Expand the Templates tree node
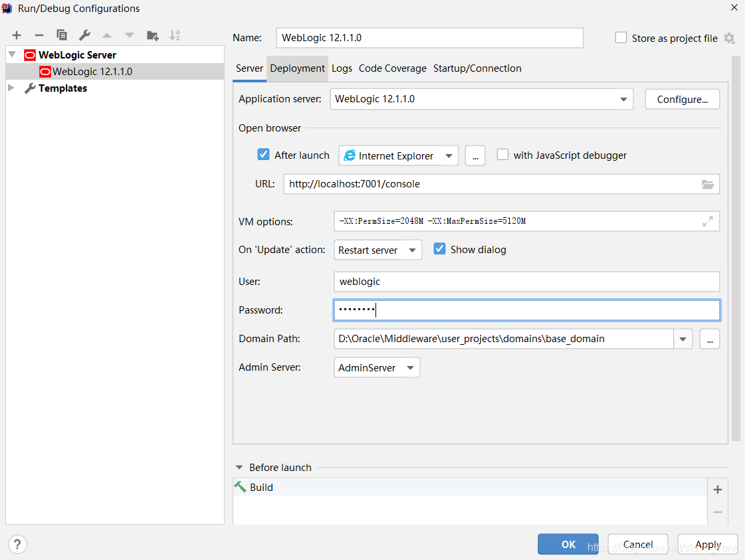The height and width of the screenshot is (560, 745). click(x=11, y=88)
